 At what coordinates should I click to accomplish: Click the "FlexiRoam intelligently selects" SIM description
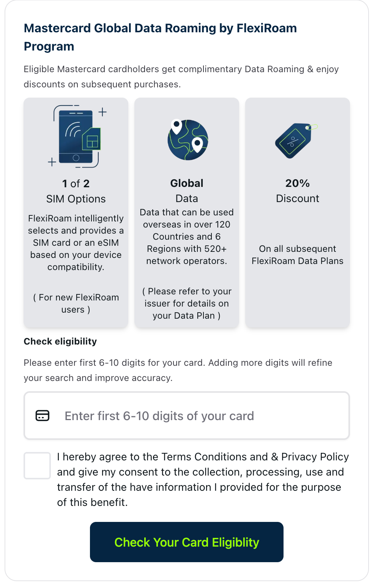coord(76,242)
